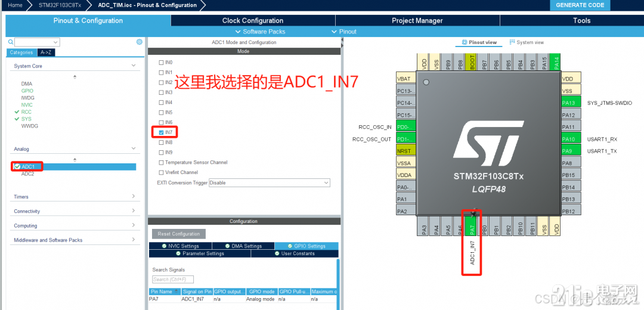Select the PB14 pin on the chip
Screen dimensions: 644x310
(x=571, y=187)
